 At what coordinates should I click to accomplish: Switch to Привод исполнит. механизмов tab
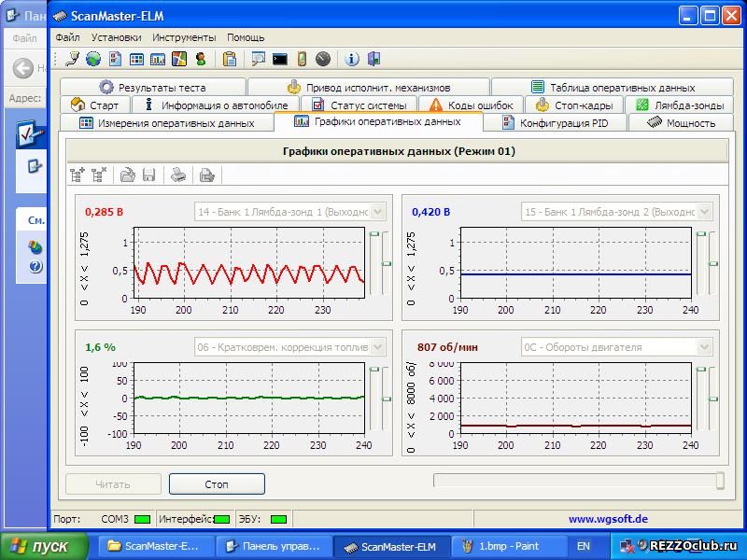click(x=369, y=87)
